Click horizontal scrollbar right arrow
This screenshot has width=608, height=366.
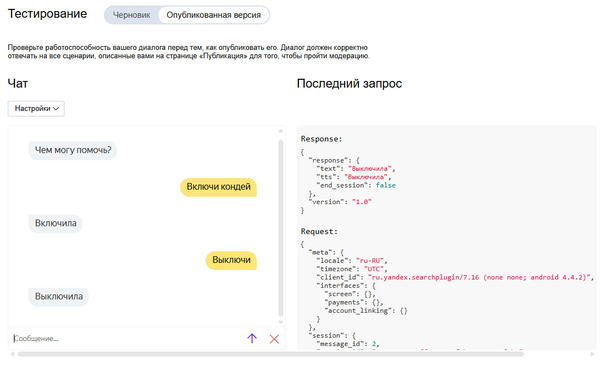tap(592, 354)
